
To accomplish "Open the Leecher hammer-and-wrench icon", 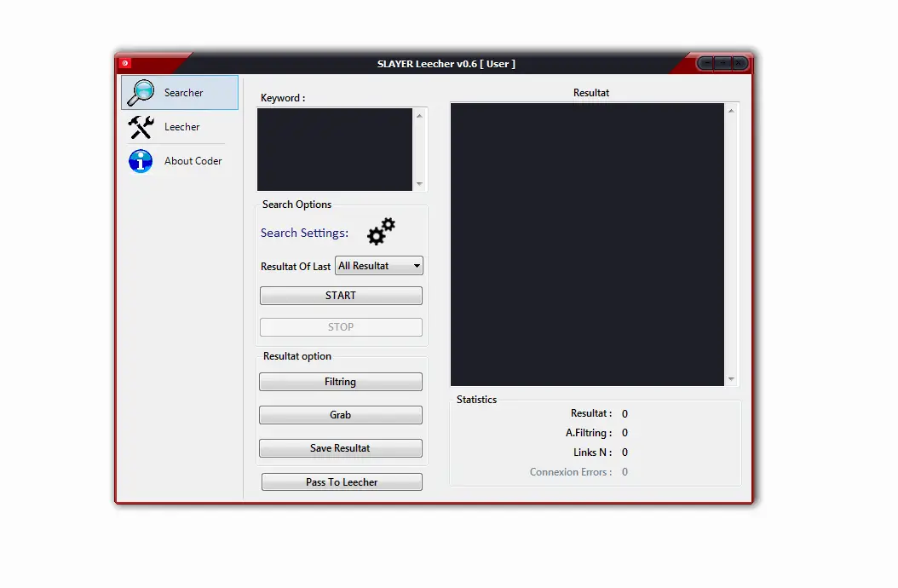I will (139, 126).
